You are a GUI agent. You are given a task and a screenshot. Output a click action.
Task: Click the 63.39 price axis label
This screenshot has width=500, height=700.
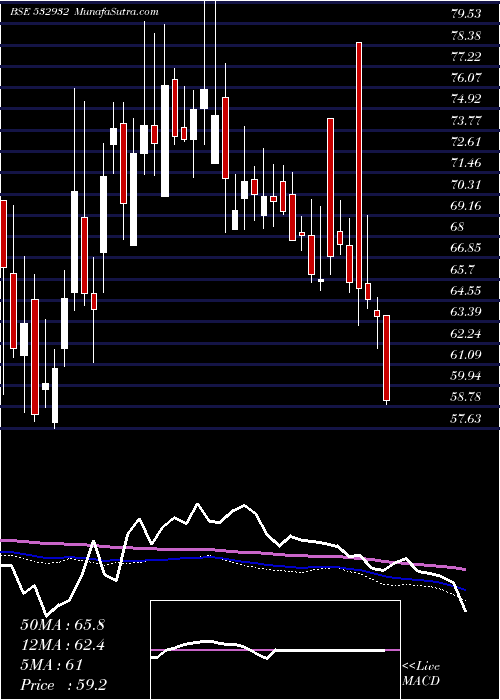pos(466,312)
